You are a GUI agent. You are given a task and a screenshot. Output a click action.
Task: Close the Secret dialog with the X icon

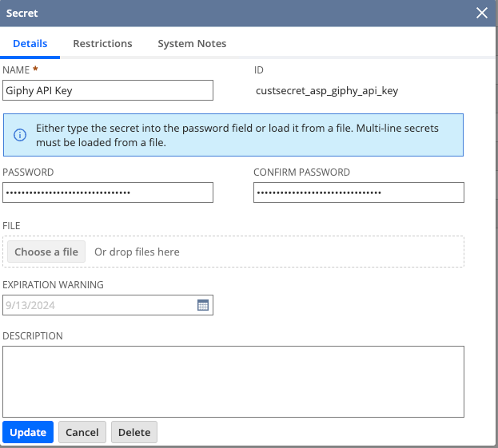point(481,13)
